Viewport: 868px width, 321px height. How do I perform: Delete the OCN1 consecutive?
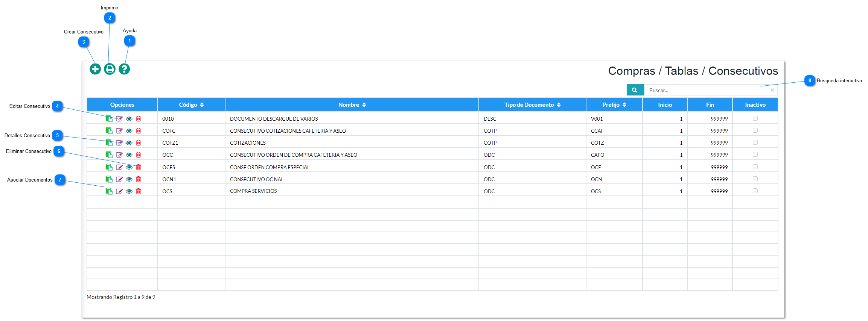(139, 179)
